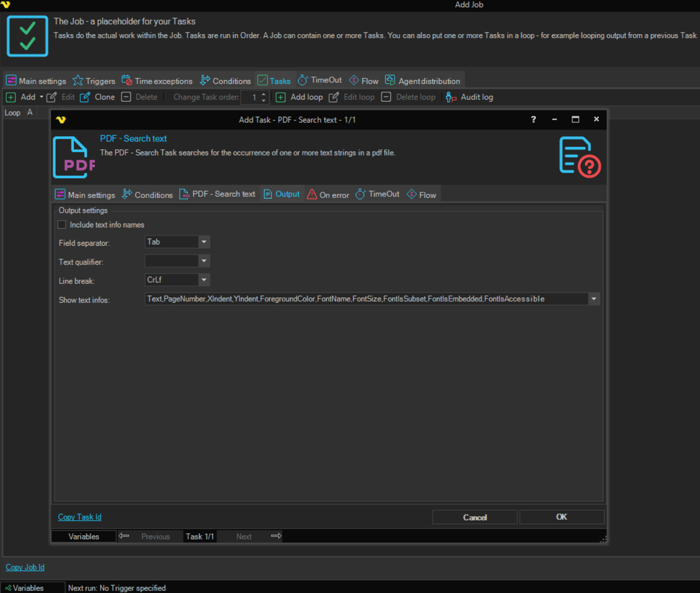Open the Triggers tab in Job window

click(94, 81)
